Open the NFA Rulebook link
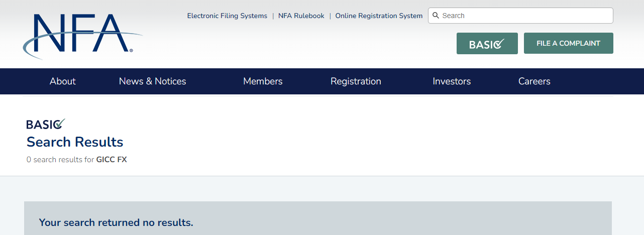Image resolution: width=644 pixels, height=235 pixels. [301, 16]
